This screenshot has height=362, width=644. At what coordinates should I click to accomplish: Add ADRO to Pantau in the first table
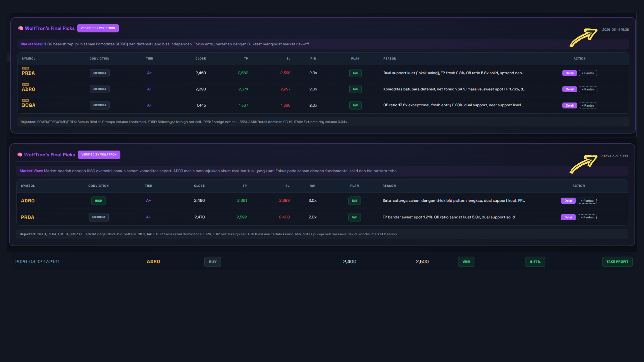tap(588, 89)
